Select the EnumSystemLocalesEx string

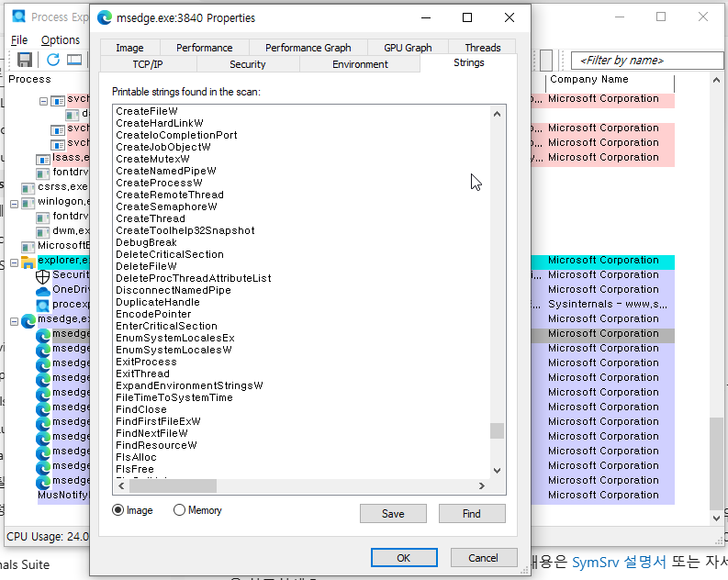175,338
